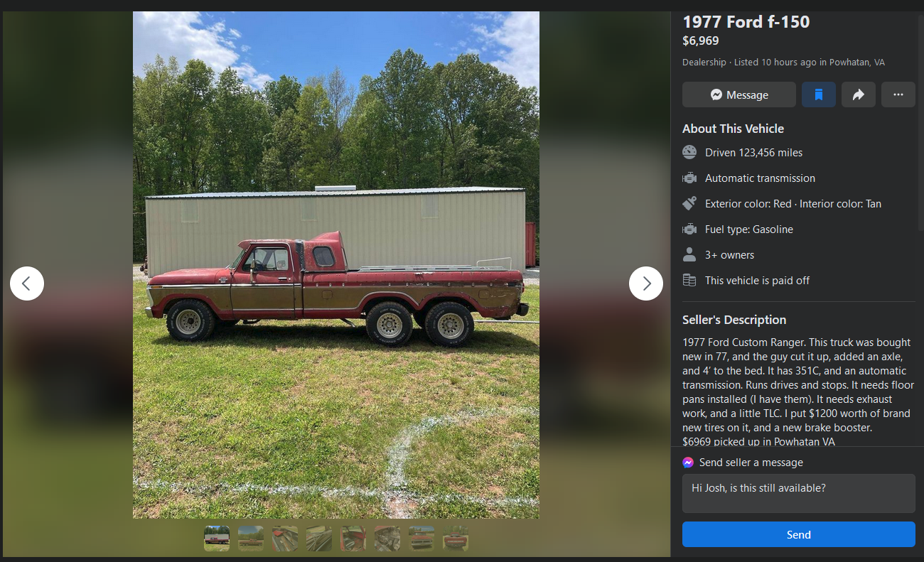Select the fourth photo thumbnail
924x562 pixels.
point(319,539)
